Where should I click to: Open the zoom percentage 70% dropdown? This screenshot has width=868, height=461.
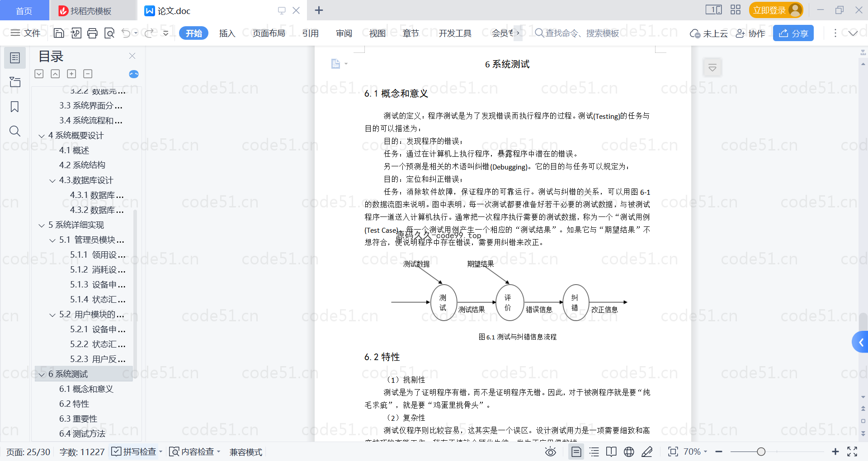[695, 452]
